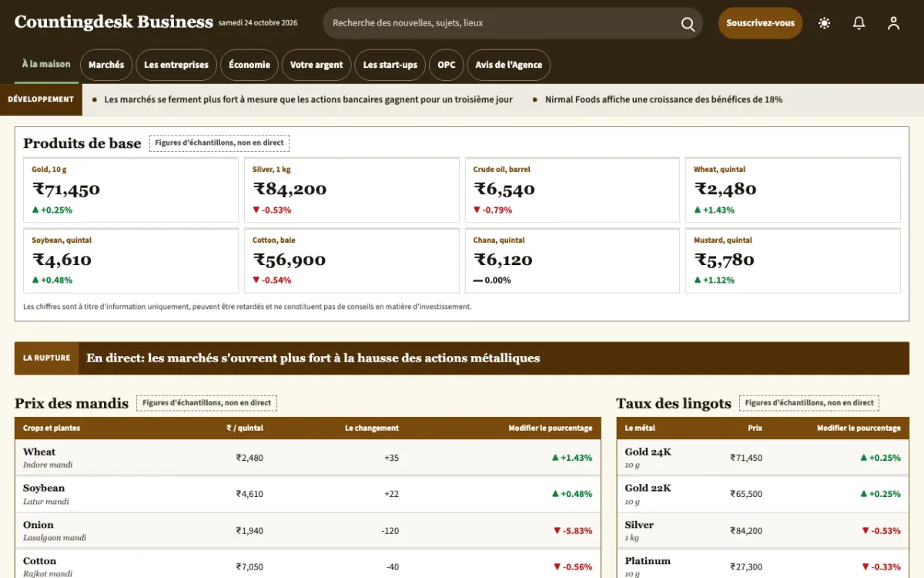924x578 pixels.
Task: Click the Taux des lingots heading
Action: point(674,403)
